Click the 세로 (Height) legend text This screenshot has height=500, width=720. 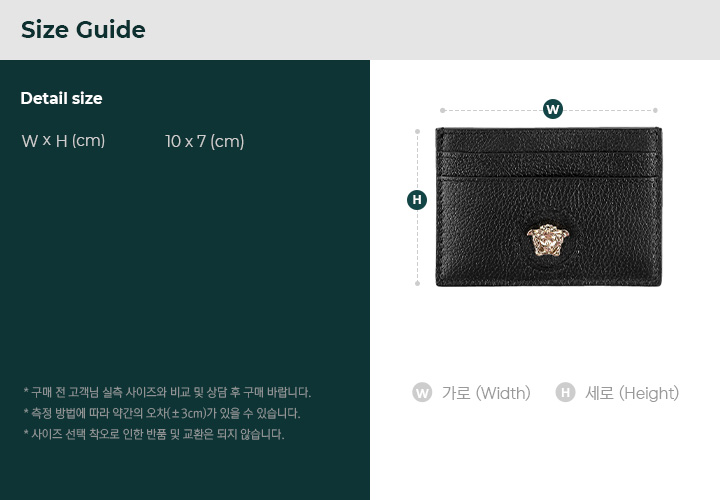tap(632, 393)
